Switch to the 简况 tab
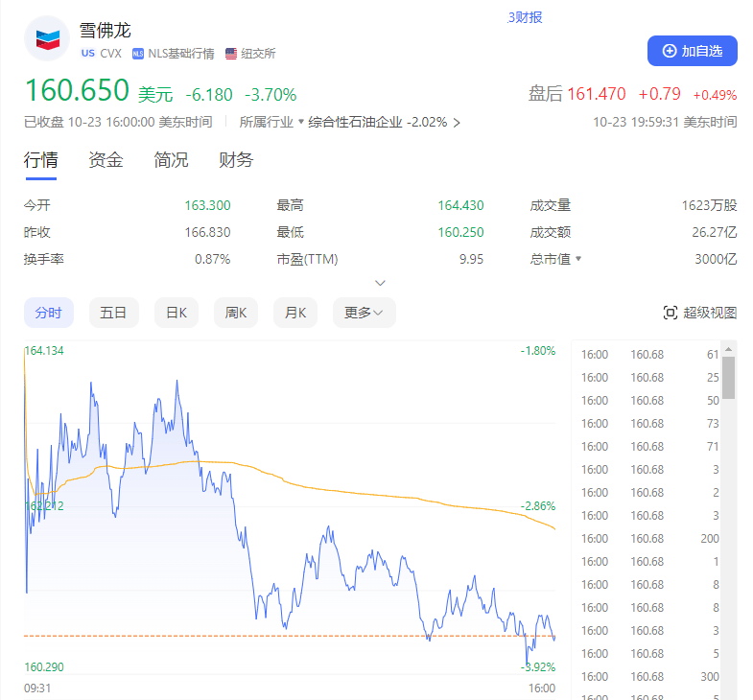 pos(171,160)
